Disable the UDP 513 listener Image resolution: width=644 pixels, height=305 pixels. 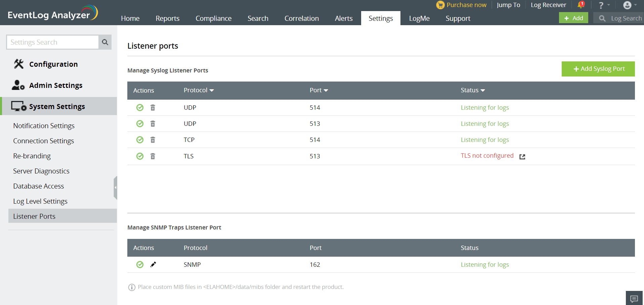click(x=140, y=123)
